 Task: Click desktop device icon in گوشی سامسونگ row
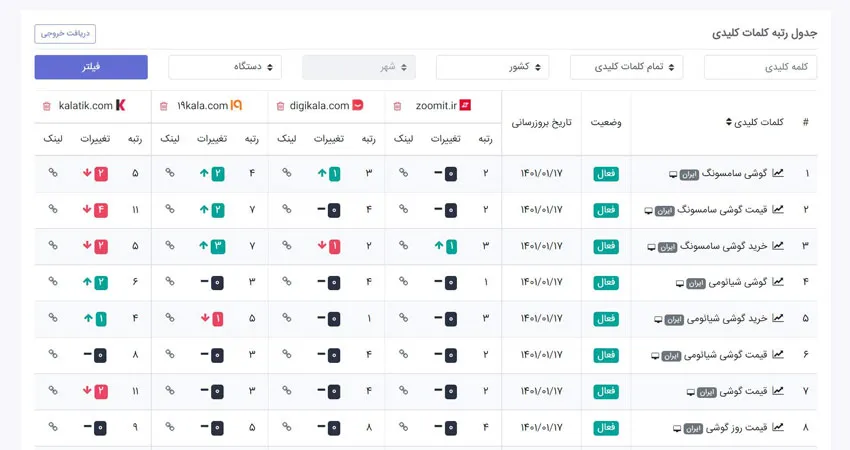[x=673, y=175]
